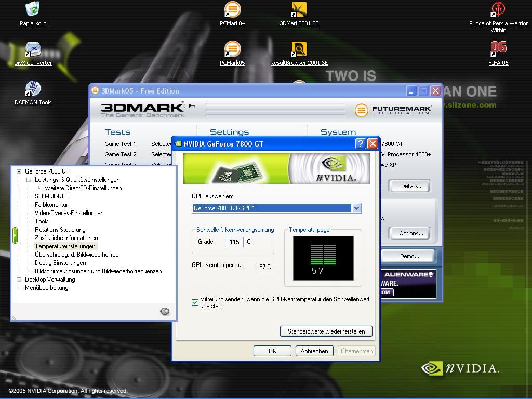Close the NVIDIA GeForce 7800 GT dialog
This screenshot has height=399, width=532.
[x=373, y=144]
